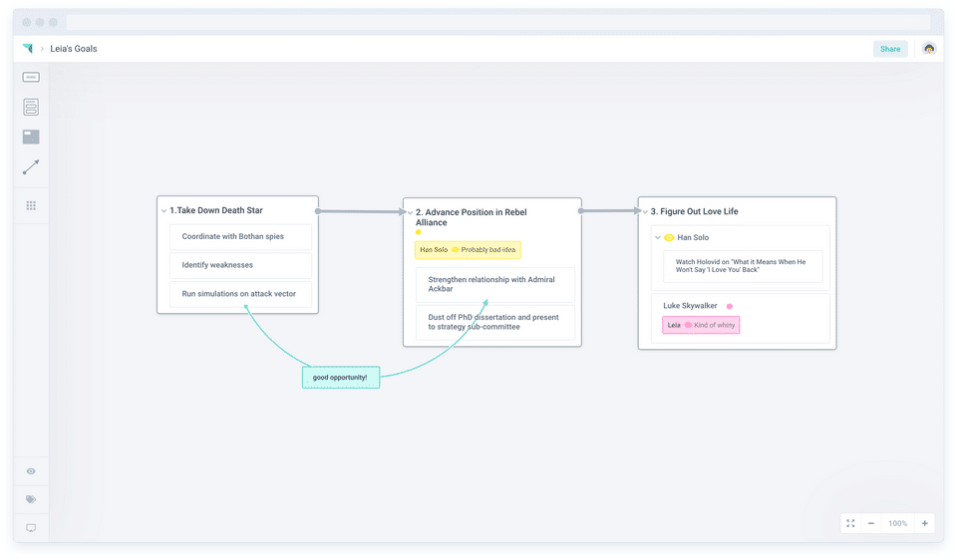The width and height of the screenshot is (957, 560).
Task: Open the tags panel icon
Action: pos(31,499)
